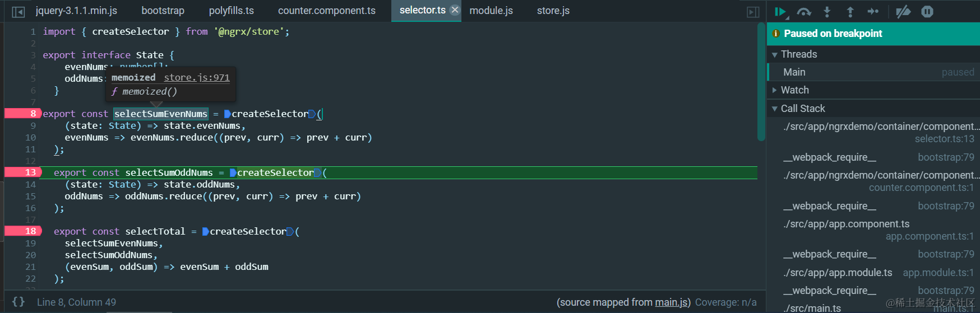Deactivate breakpoints
Image resolution: width=980 pixels, height=313 pixels.
click(x=903, y=12)
